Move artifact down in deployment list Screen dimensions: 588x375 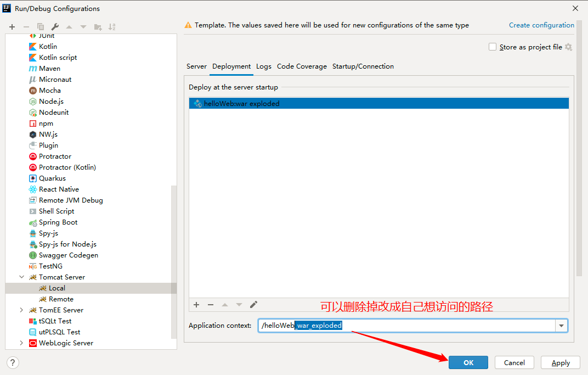pos(239,305)
